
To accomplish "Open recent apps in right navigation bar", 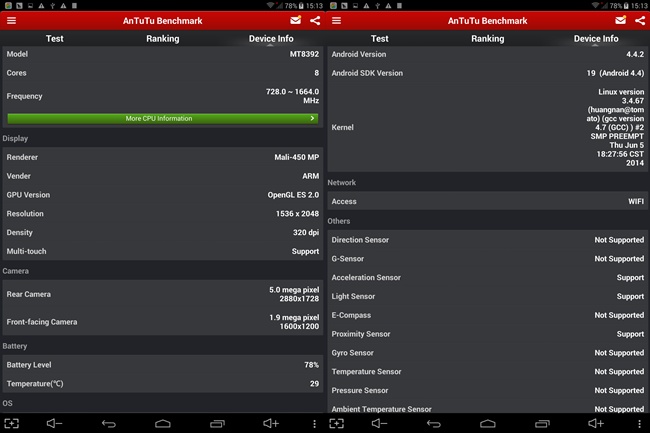I will pos(542,423).
